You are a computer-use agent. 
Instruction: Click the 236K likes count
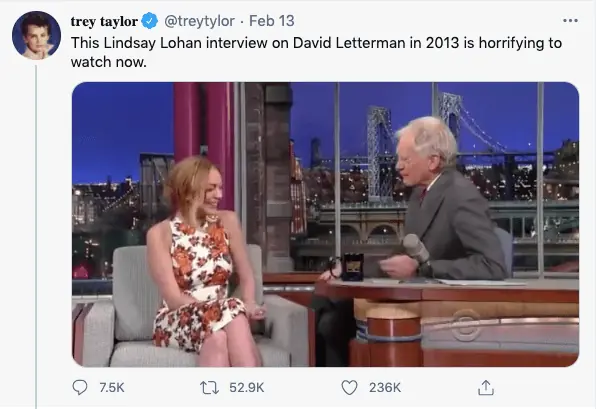[385, 387]
